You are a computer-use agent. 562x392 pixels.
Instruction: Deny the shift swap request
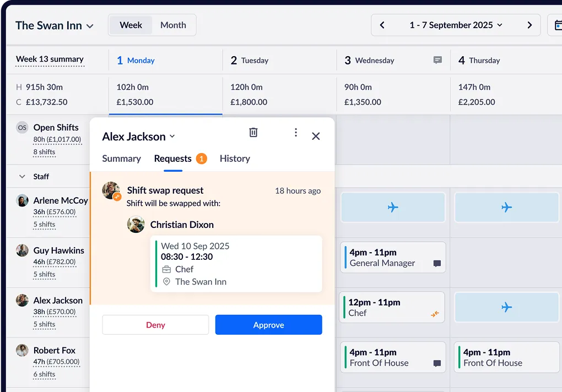pos(155,325)
